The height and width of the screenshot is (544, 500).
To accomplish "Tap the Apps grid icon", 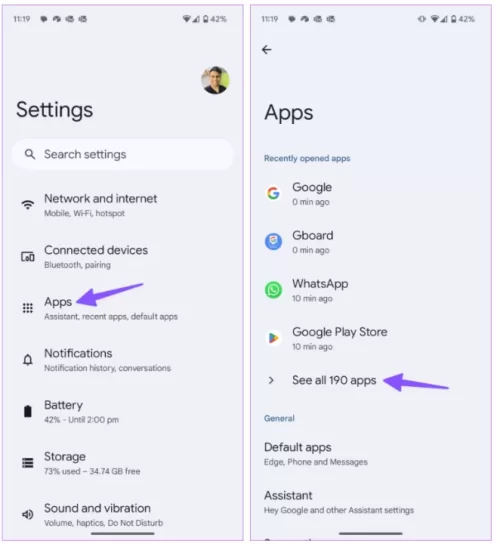I will [28, 308].
